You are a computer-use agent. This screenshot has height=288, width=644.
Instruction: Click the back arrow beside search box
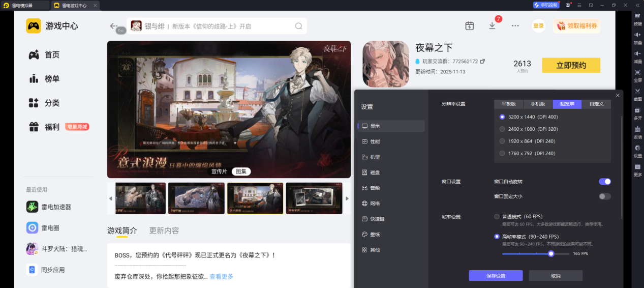click(x=114, y=26)
